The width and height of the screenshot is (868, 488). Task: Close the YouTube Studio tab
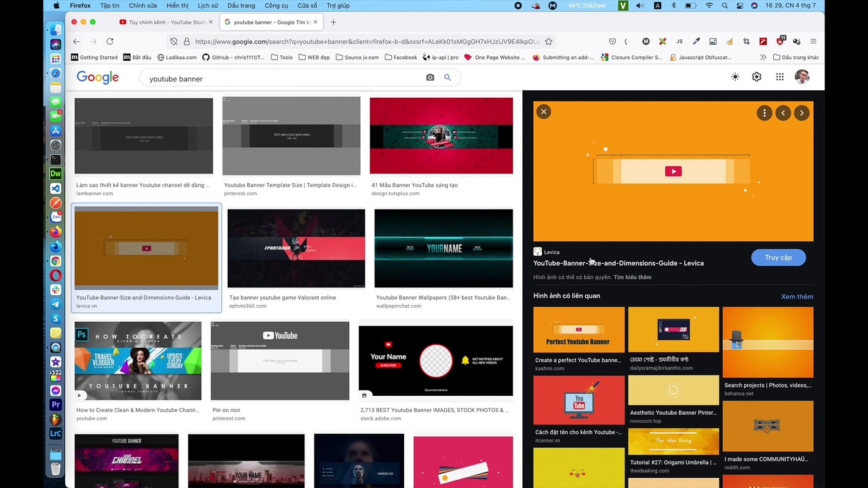(x=210, y=22)
